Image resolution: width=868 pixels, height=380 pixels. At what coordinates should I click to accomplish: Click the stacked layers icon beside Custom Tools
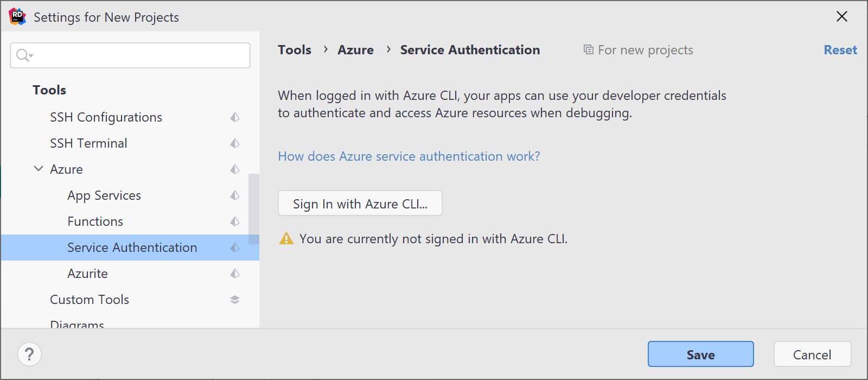tap(234, 299)
